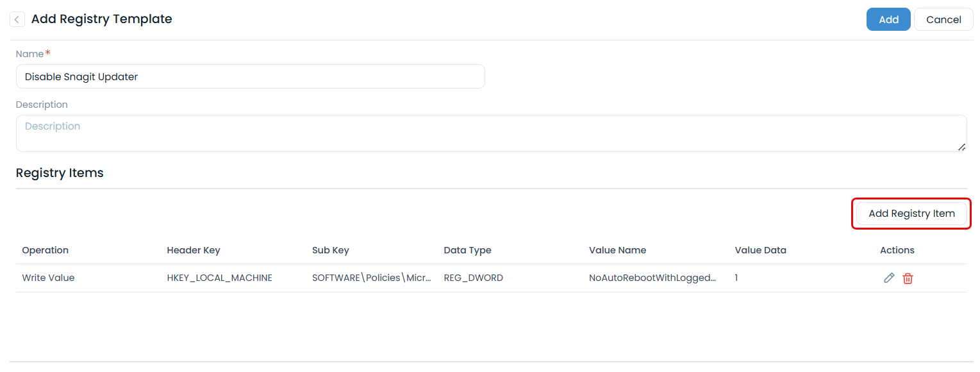Click the Data Type column header

pyautogui.click(x=467, y=249)
